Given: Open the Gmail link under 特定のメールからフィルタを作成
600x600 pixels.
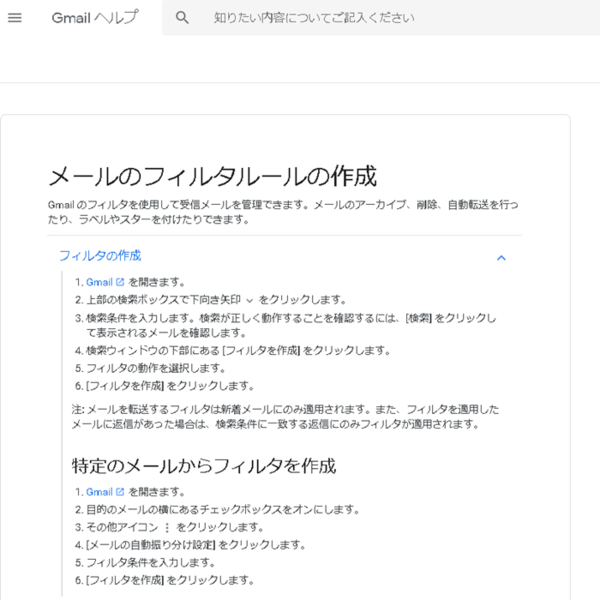Looking at the screenshot, I should point(99,492).
